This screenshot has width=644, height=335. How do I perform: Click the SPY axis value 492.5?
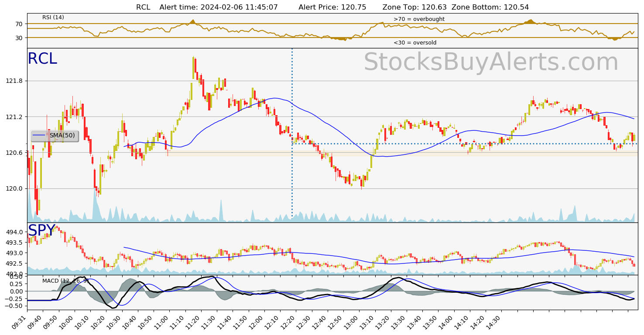pos(15,263)
